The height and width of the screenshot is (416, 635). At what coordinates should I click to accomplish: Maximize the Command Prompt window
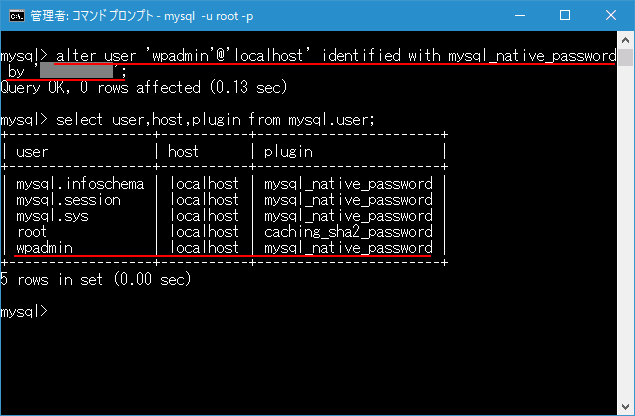click(565, 16)
